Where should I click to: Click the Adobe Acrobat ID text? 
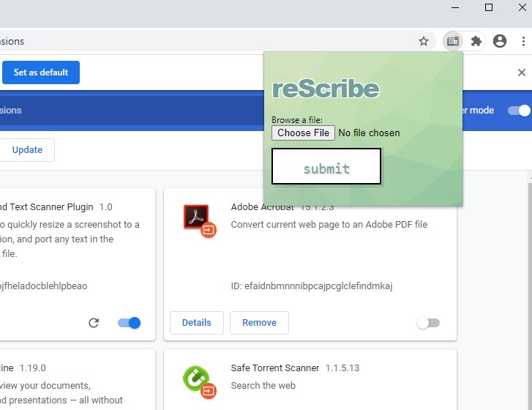click(312, 286)
